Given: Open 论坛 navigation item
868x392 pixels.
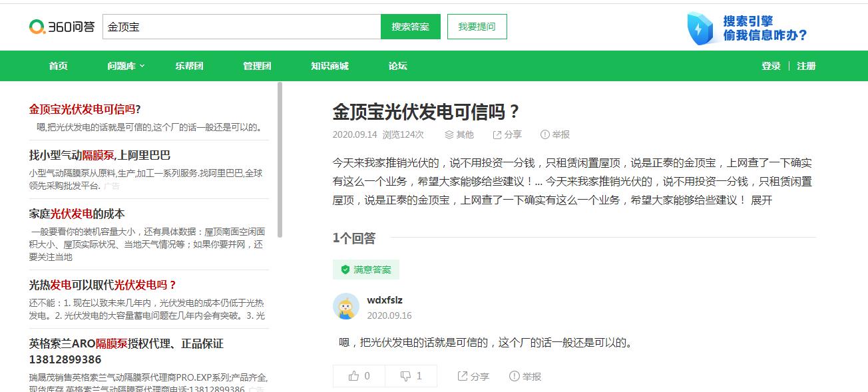Looking at the screenshot, I should pyautogui.click(x=398, y=66).
